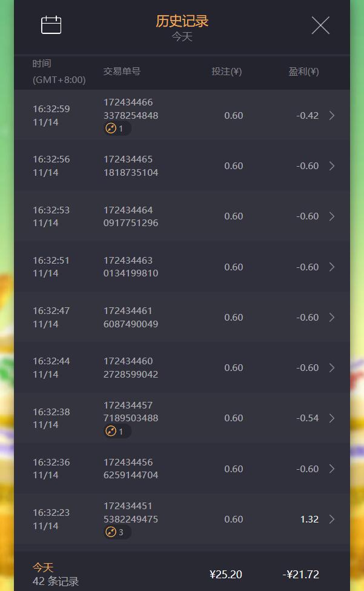This screenshot has height=591, width=364.
Task: Open transaction 172434465 1818735104 record
Action: pyautogui.click(x=131, y=166)
